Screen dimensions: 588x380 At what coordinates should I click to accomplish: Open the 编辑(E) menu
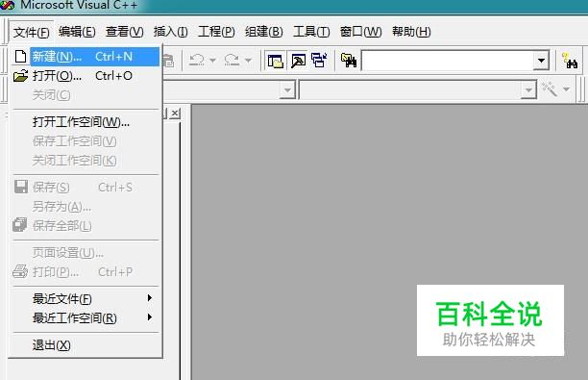click(77, 32)
